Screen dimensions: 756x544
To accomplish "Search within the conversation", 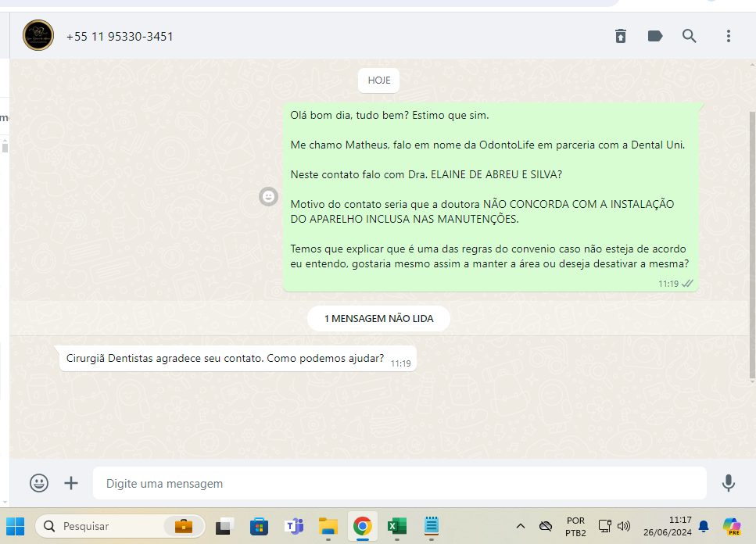I will (689, 36).
